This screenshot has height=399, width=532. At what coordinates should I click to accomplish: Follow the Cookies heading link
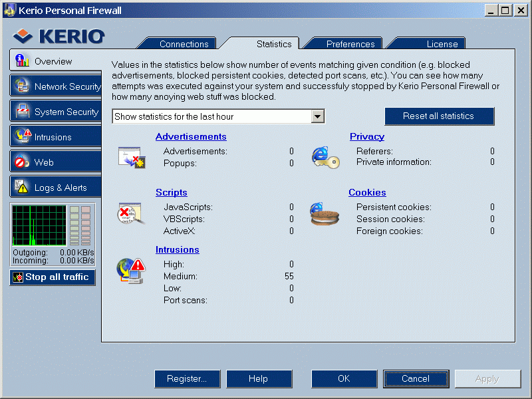367,192
